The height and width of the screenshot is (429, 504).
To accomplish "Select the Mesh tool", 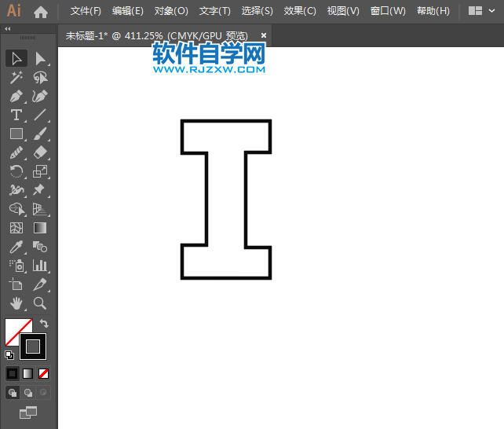I will tap(16, 228).
